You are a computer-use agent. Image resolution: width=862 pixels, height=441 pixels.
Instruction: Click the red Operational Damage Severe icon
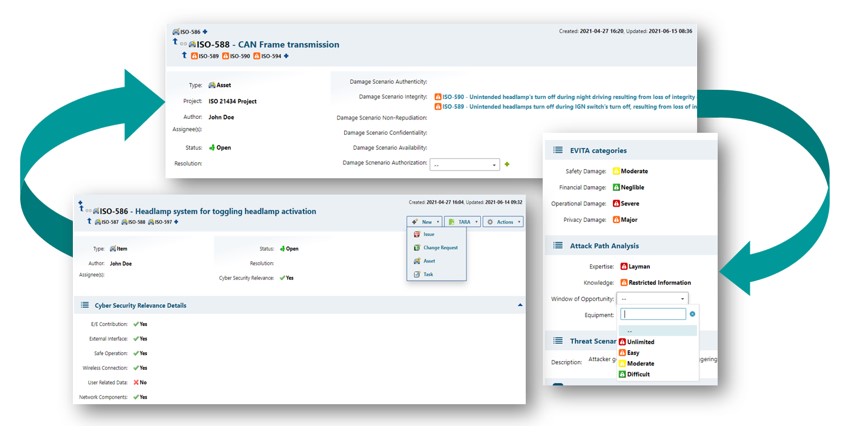pyautogui.click(x=616, y=203)
